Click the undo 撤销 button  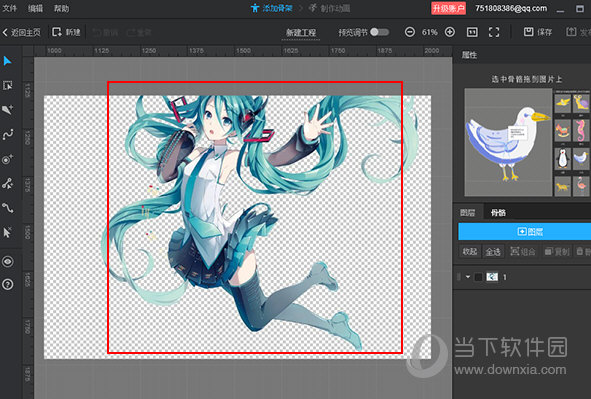(105, 32)
